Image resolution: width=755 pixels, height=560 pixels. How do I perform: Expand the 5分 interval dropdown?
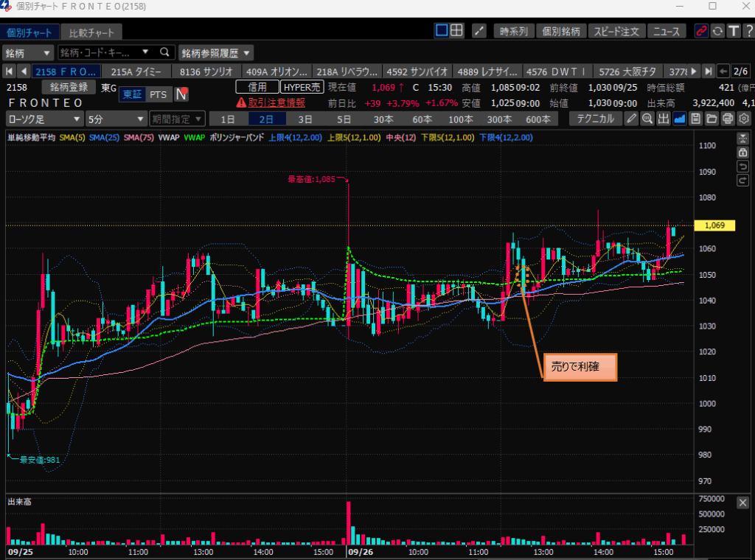[x=116, y=119]
